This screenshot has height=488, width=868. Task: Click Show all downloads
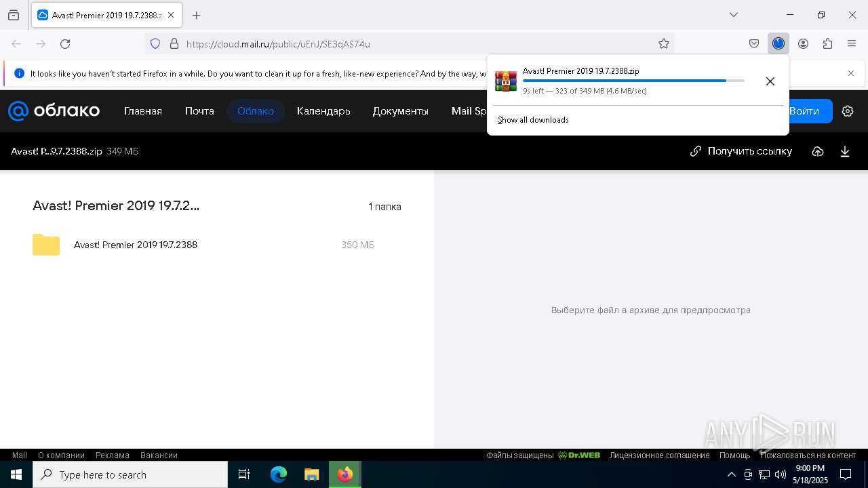point(533,120)
